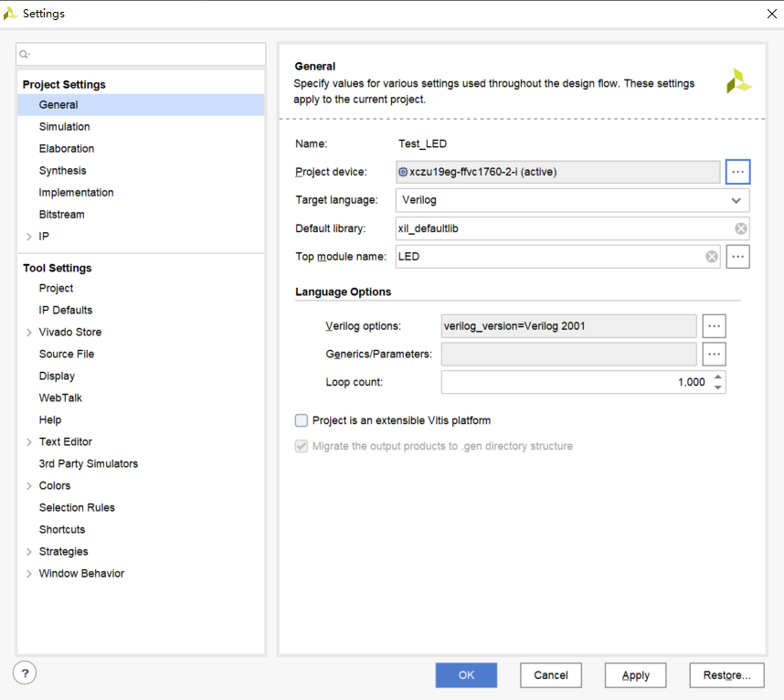Select Source File settings
The image size is (784, 700).
pos(67,354)
